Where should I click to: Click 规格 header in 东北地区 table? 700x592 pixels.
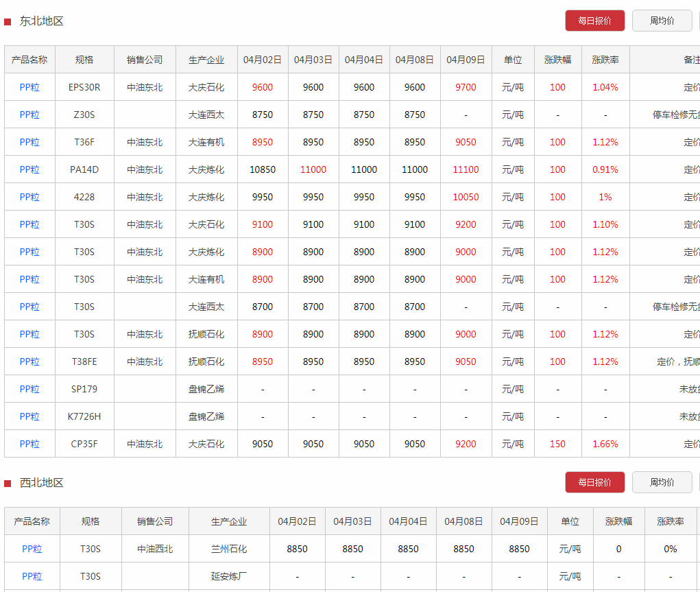click(x=84, y=60)
